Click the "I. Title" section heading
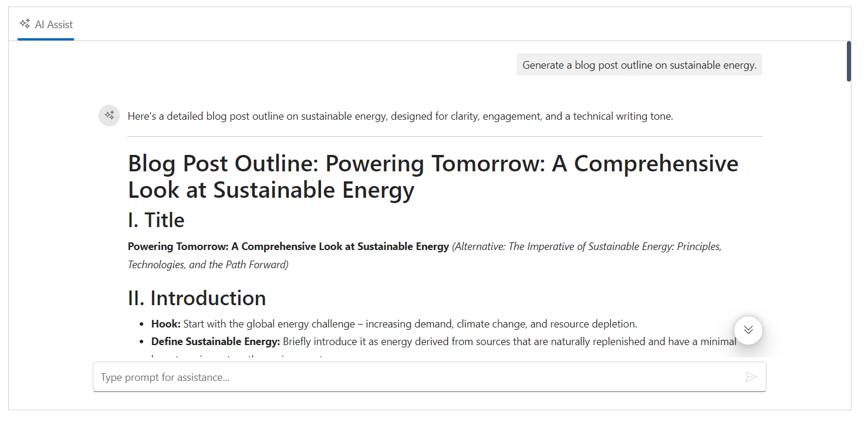This screenshot has width=868, height=429. [156, 220]
